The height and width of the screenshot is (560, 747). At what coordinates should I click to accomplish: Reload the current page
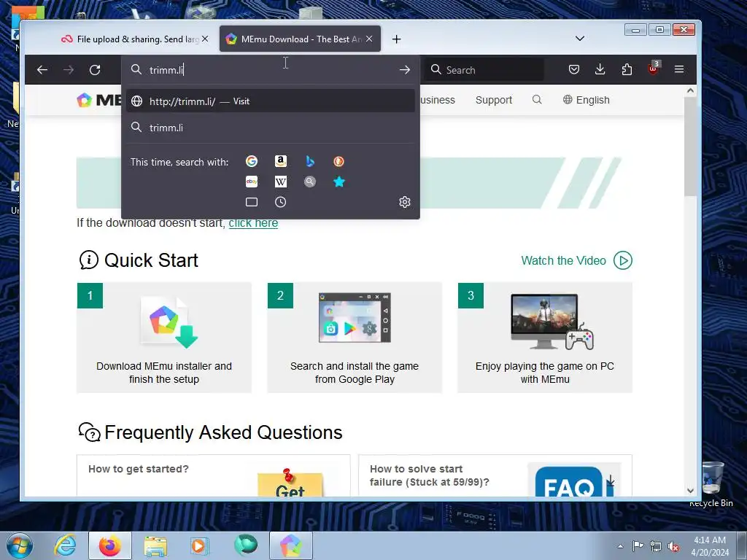click(x=95, y=70)
